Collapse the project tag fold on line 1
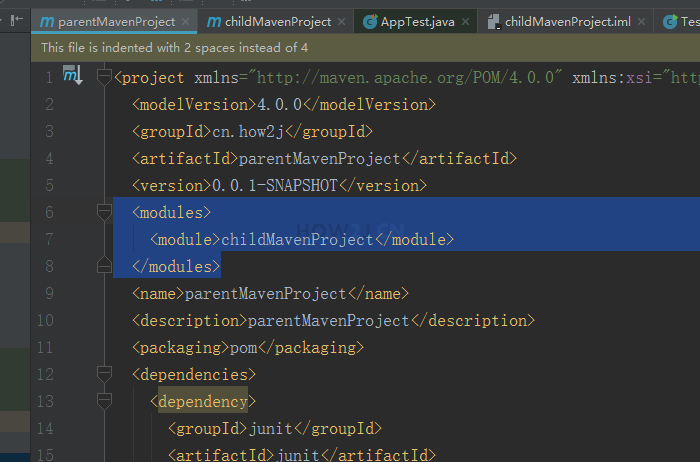Viewport: 700px width, 462px height. [x=104, y=77]
